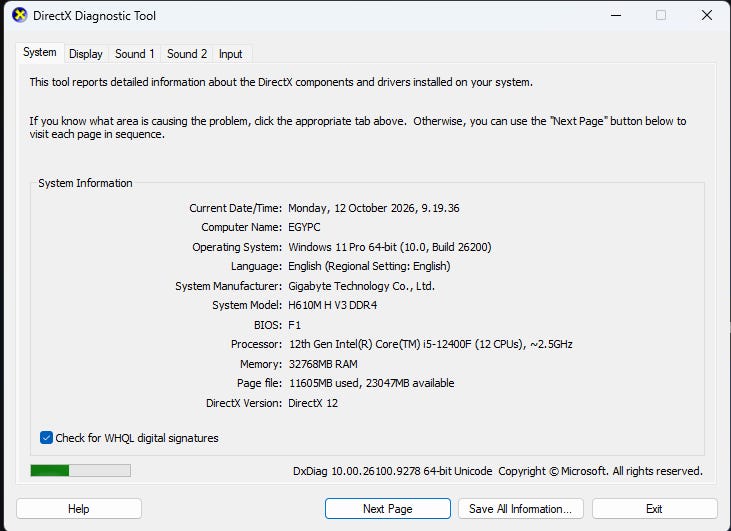Click the BIOS value 'F1'
The image size is (731, 531).
(x=295, y=325)
